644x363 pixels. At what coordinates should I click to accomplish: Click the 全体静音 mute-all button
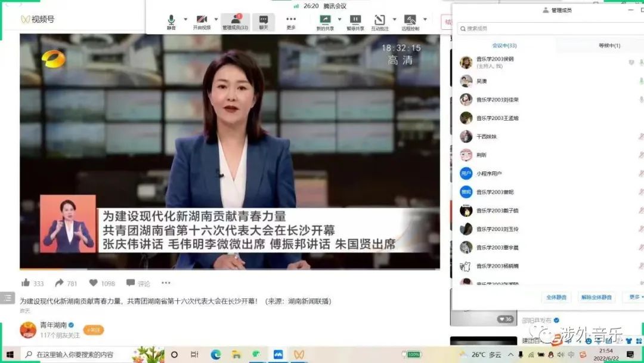(x=556, y=297)
